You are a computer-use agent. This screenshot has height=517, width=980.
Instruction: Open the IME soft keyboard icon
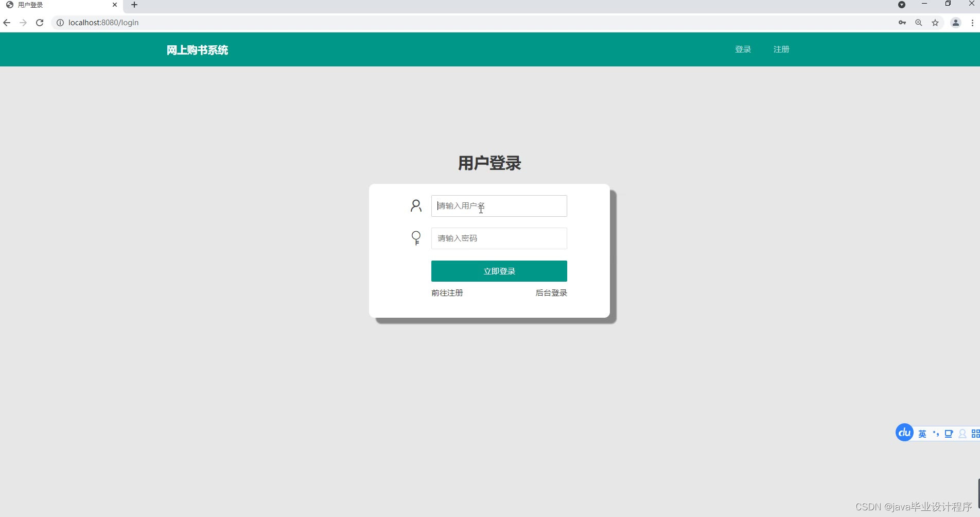coord(949,434)
